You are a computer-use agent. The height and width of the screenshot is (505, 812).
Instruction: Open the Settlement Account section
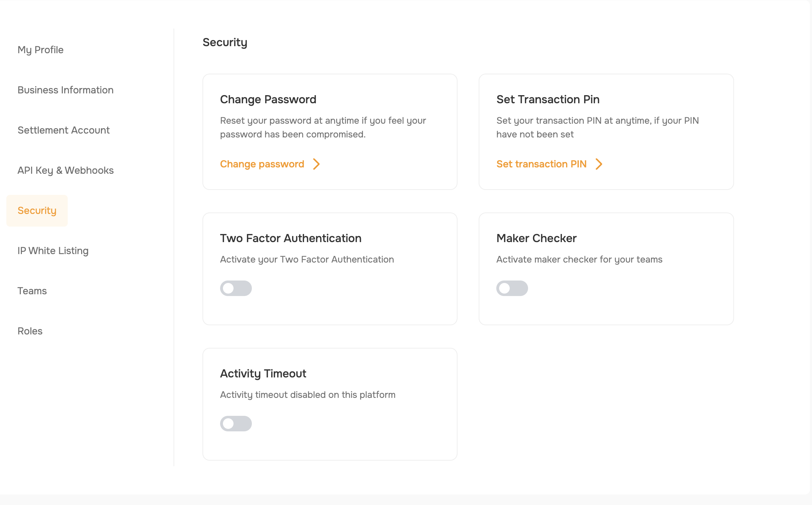[x=64, y=130]
